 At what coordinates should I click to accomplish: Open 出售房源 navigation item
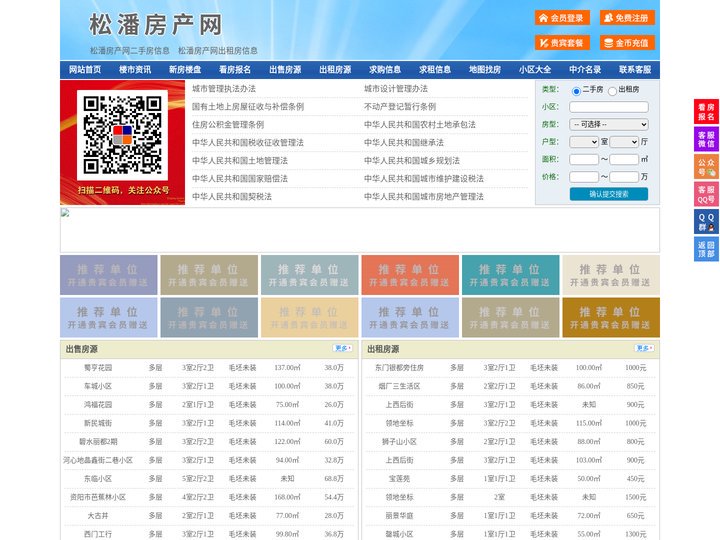(285, 70)
